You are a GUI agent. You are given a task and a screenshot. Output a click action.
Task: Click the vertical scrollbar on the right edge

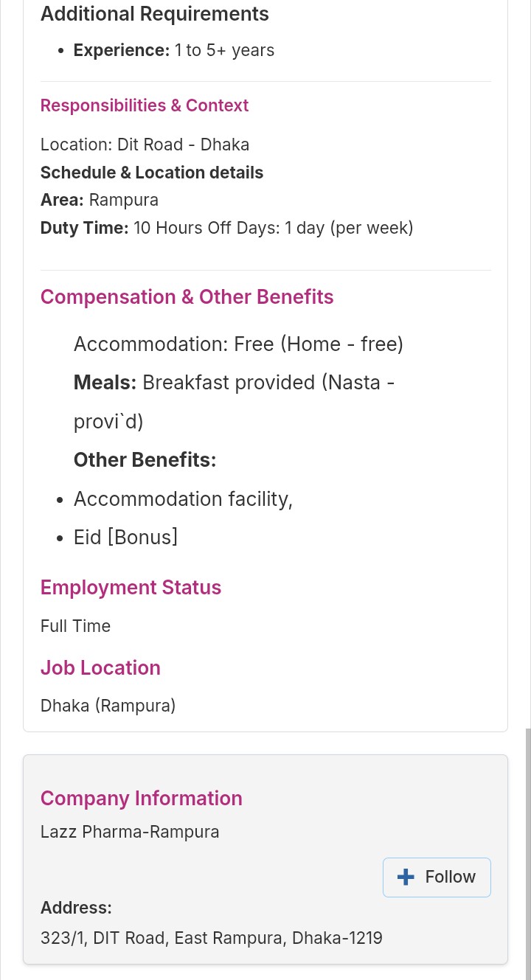coord(527,848)
